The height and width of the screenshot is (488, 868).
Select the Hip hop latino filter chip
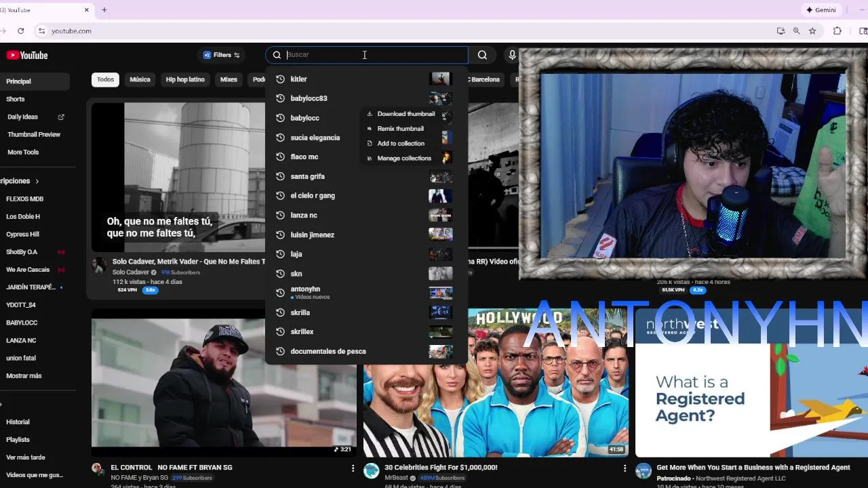(185, 79)
